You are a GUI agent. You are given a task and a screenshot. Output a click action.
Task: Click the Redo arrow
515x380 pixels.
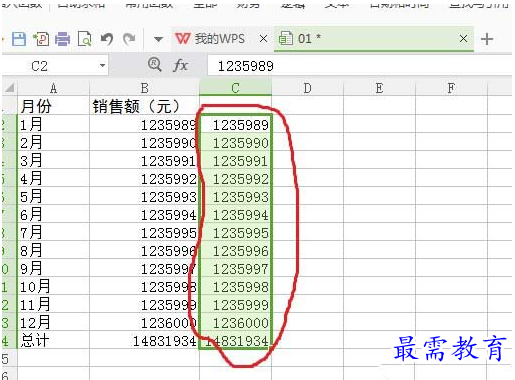[129, 39]
